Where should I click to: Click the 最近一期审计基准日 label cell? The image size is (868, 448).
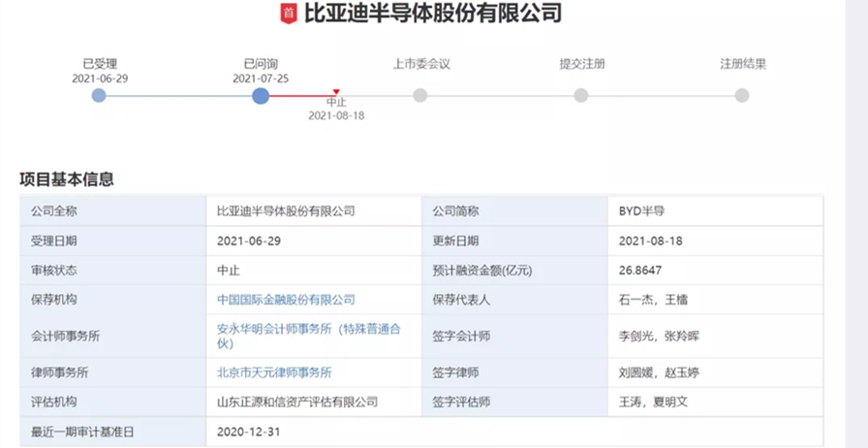113,432
